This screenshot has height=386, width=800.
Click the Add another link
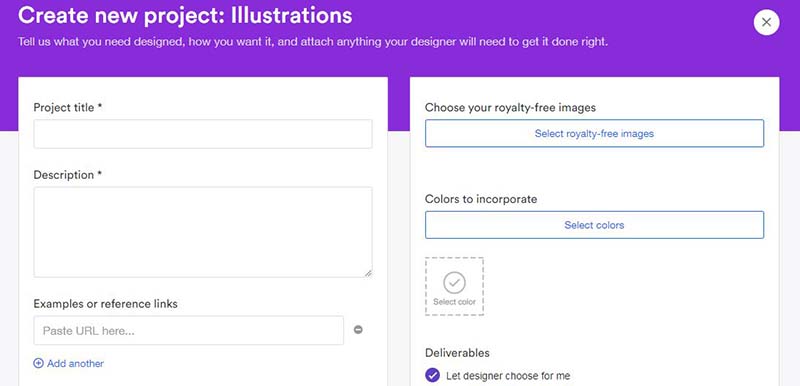(x=68, y=364)
